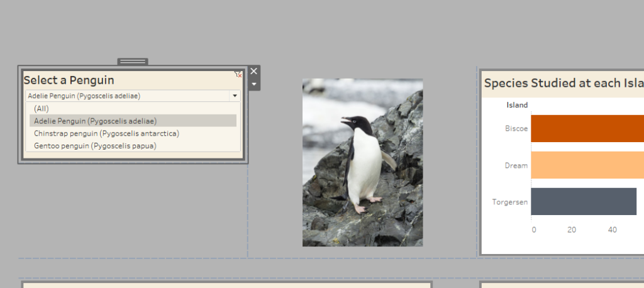
Task: Click the move handle above the filter container
Action: point(133,62)
